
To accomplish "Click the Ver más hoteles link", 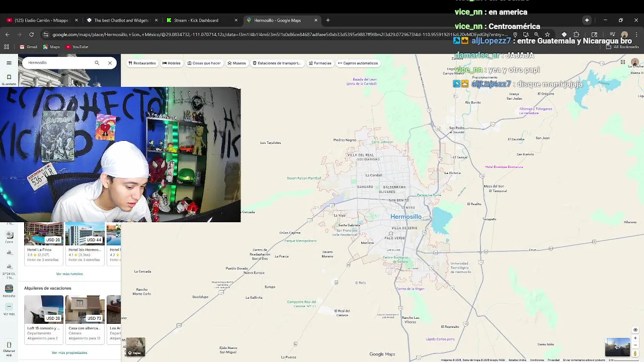I will (69, 274).
